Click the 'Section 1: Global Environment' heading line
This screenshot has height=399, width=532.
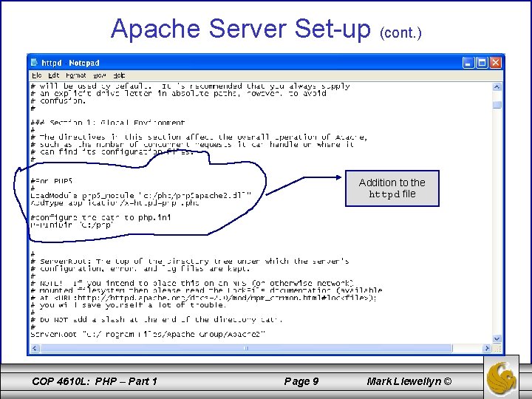point(108,123)
